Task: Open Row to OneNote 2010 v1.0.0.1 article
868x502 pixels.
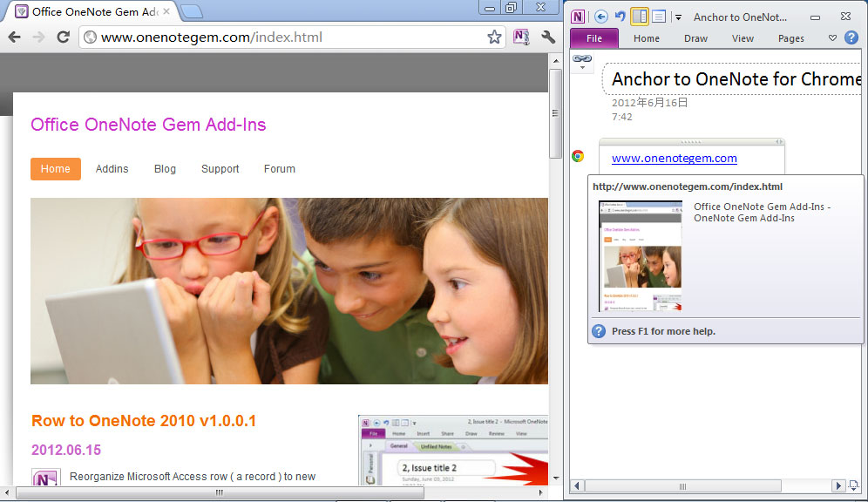Action: 144,421
